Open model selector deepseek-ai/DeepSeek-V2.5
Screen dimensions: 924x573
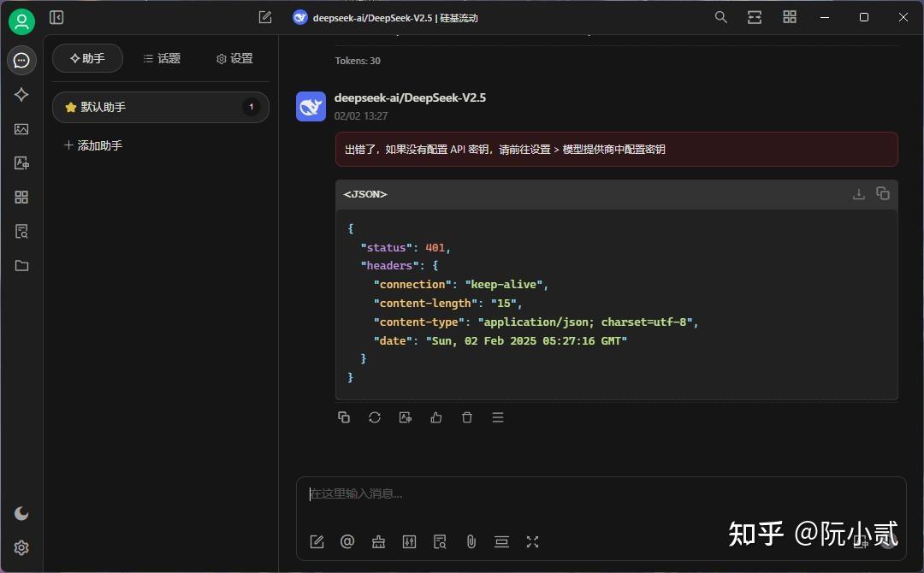pyautogui.click(x=385, y=18)
